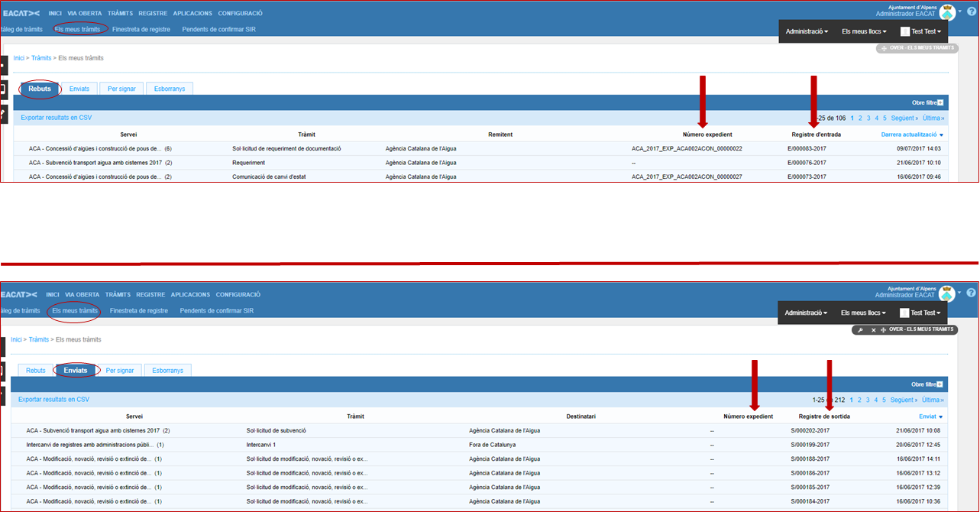Open the Administració dropdown in the Enviats view
The image size is (980, 512).
(x=807, y=313)
